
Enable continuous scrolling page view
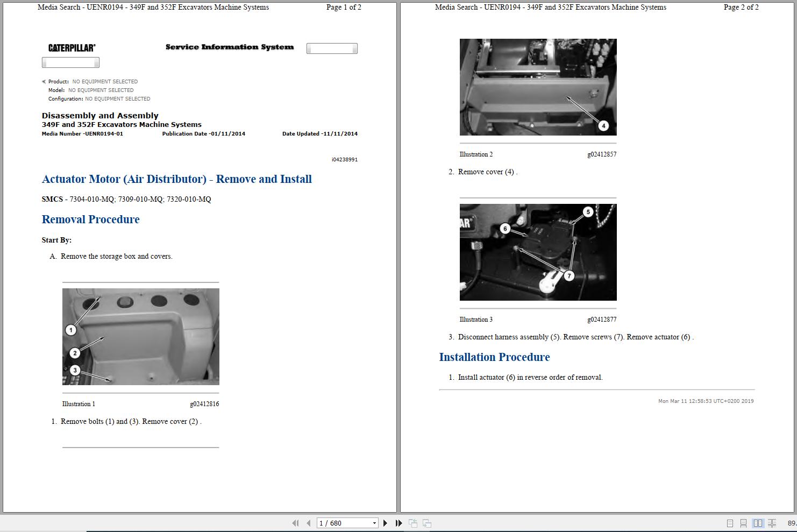point(743,523)
